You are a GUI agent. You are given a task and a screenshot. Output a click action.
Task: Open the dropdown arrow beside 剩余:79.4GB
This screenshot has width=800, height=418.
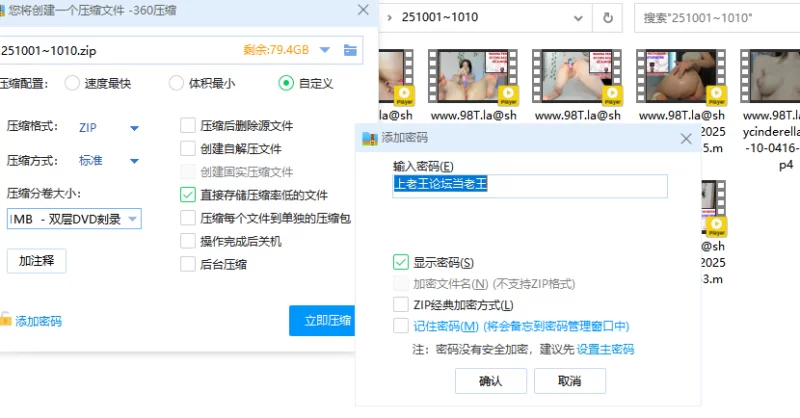325,50
